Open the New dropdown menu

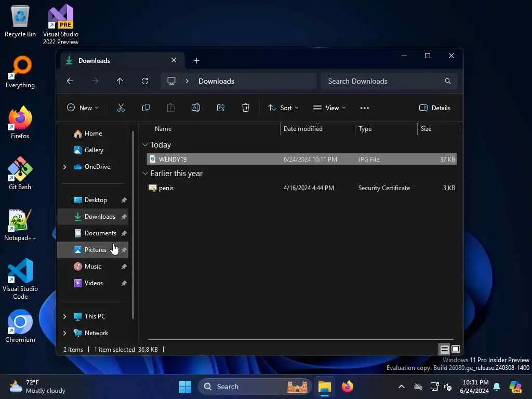83,108
